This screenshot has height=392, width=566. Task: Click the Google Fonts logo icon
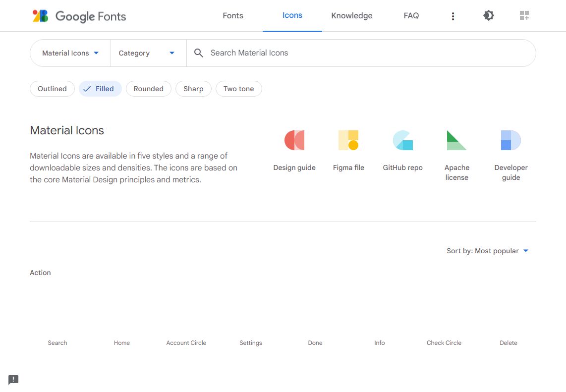tap(41, 16)
